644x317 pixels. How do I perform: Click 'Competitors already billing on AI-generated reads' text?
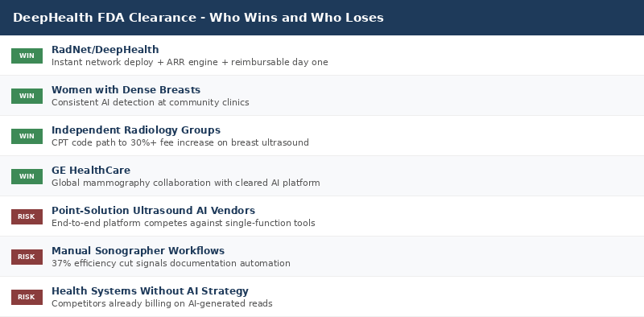(x=162, y=304)
